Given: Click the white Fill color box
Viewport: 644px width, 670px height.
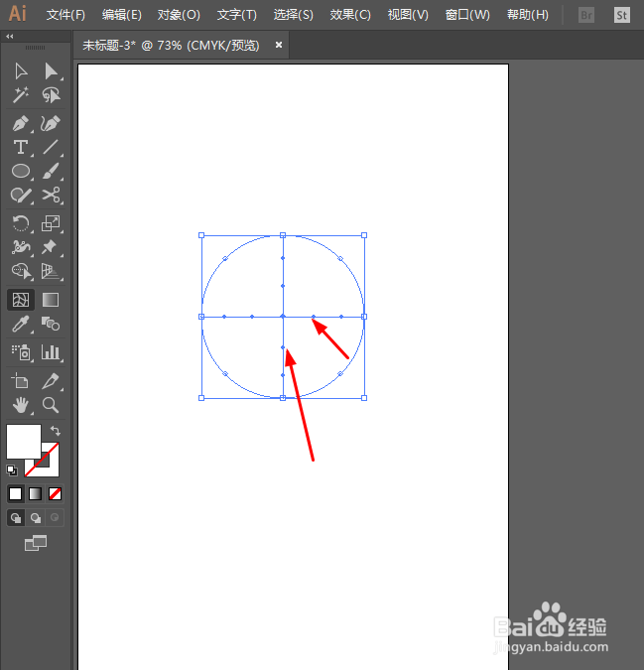Looking at the screenshot, I should (24, 441).
